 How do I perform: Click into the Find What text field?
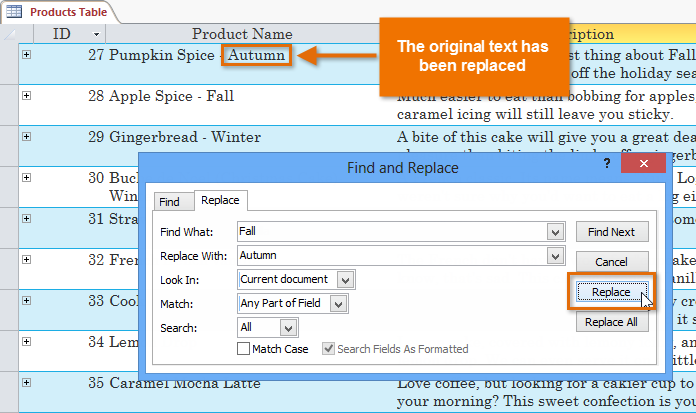(x=392, y=232)
